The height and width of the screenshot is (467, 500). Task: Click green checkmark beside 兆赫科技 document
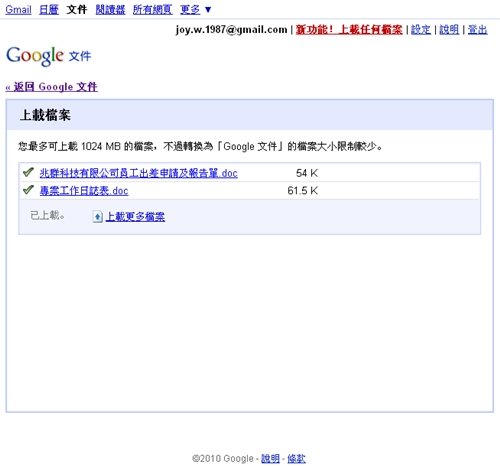[x=28, y=172]
